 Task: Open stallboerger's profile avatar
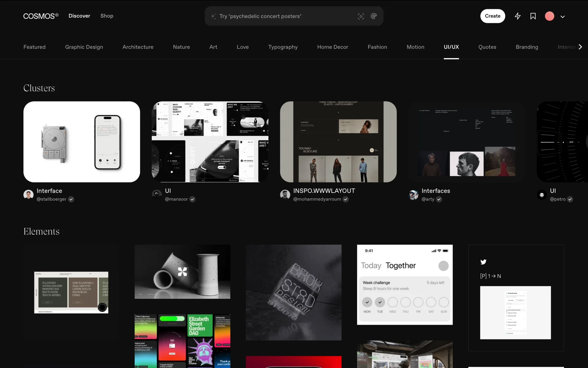(28, 194)
